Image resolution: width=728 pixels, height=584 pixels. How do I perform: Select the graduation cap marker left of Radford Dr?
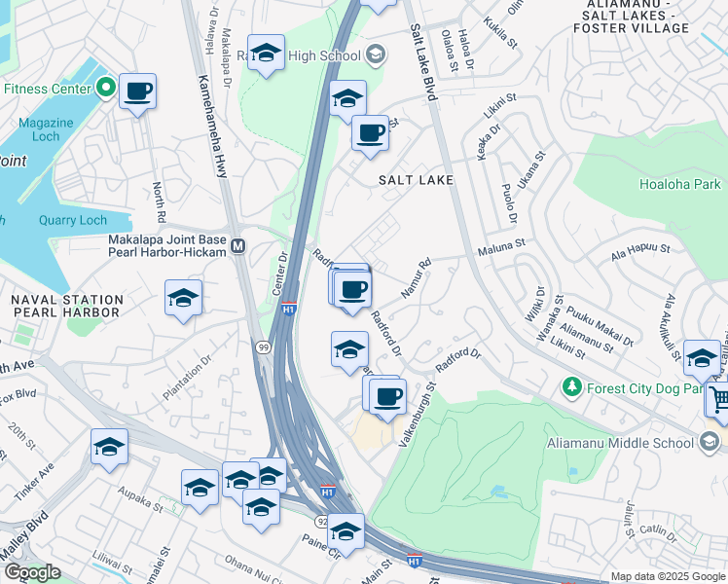[350, 352]
